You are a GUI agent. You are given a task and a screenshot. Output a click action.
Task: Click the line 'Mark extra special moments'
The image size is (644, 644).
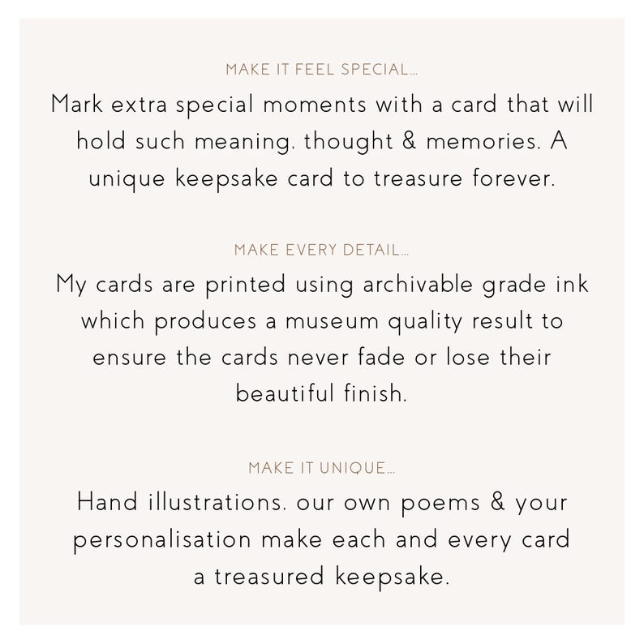[322, 105]
